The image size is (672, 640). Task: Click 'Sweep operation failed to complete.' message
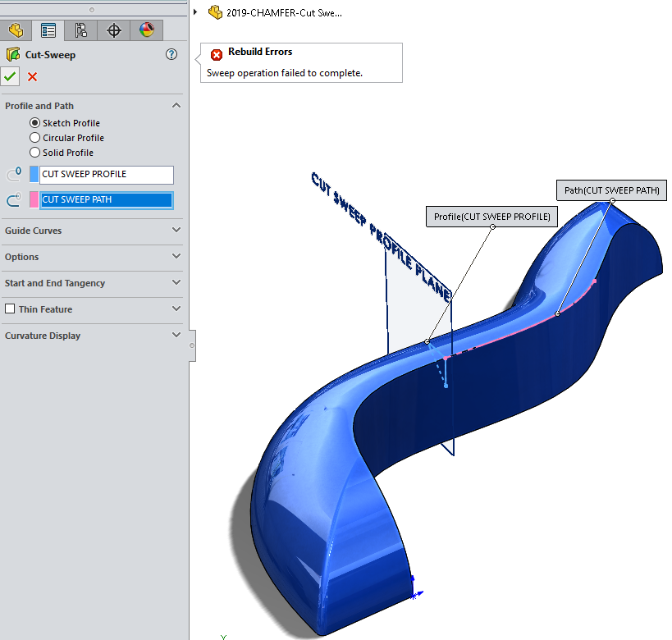point(285,73)
